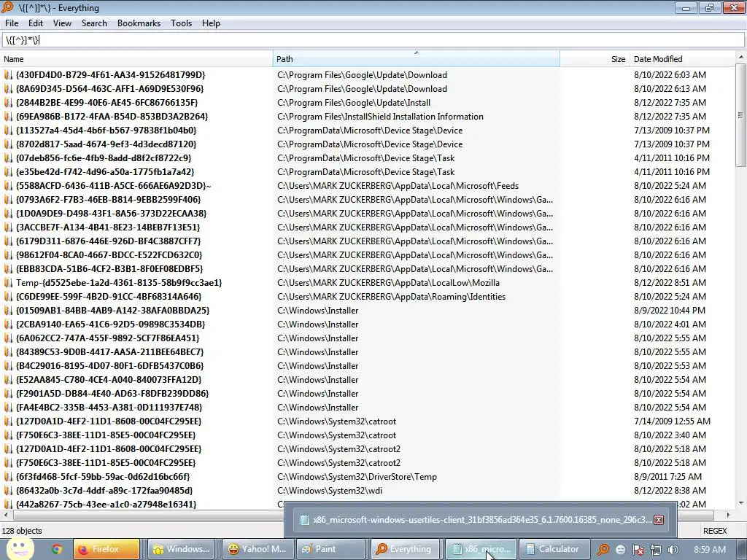Click folder icon of Temp-{d5525ebe-1a2d-4361-8135-58b9f9cc3ae1}
The image size is (747, 560).
click(x=7, y=282)
